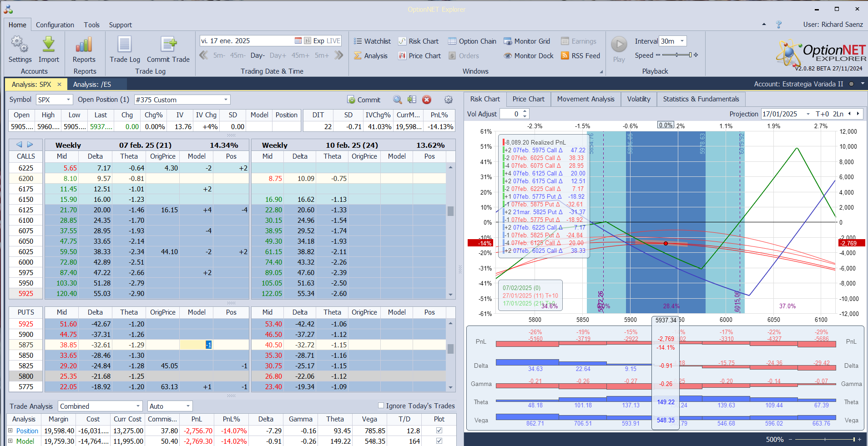Open the Projection date dropdown
This screenshot has height=446, width=868.
pyautogui.click(x=808, y=114)
